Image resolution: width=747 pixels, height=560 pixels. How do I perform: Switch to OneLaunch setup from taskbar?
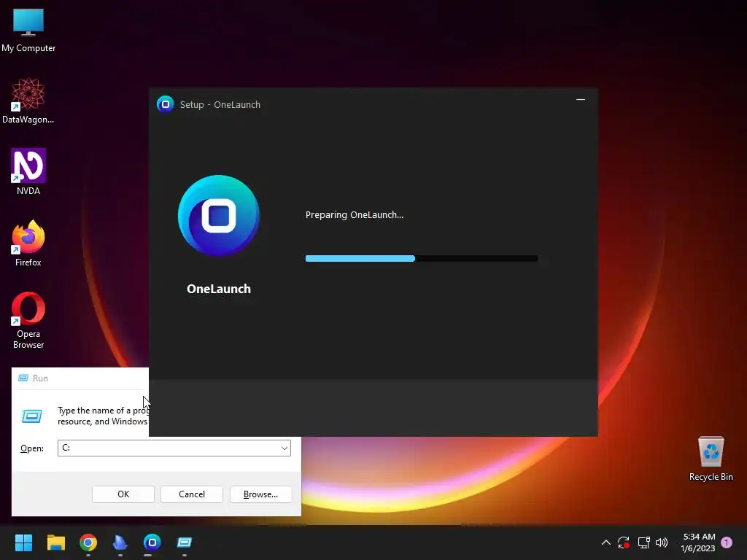tap(152, 542)
